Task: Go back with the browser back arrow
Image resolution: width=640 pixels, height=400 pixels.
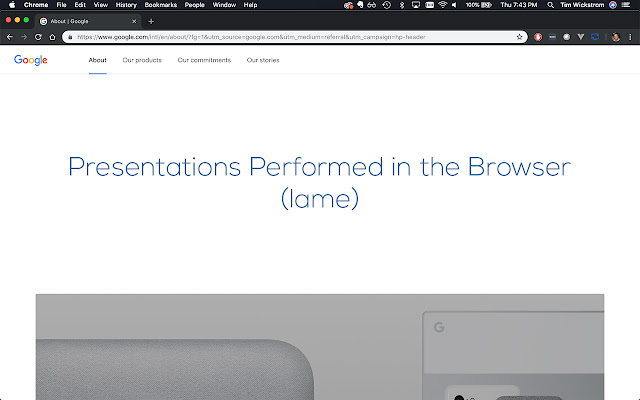Action: click(10, 37)
